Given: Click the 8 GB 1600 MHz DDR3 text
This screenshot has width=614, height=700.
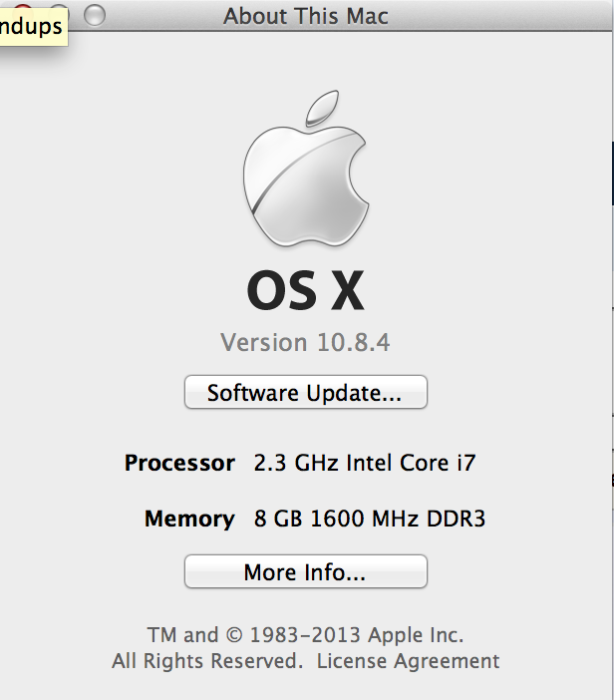Looking at the screenshot, I should coord(370,519).
